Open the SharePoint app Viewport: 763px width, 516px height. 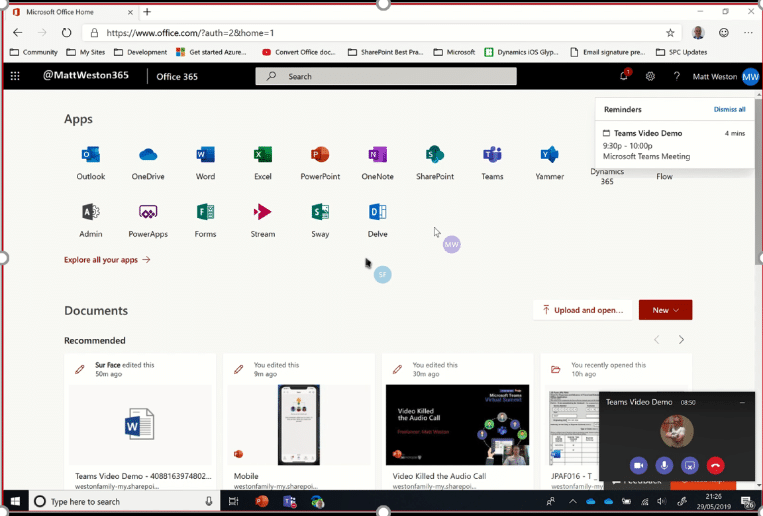pyautogui.click(x=435, y=163)
